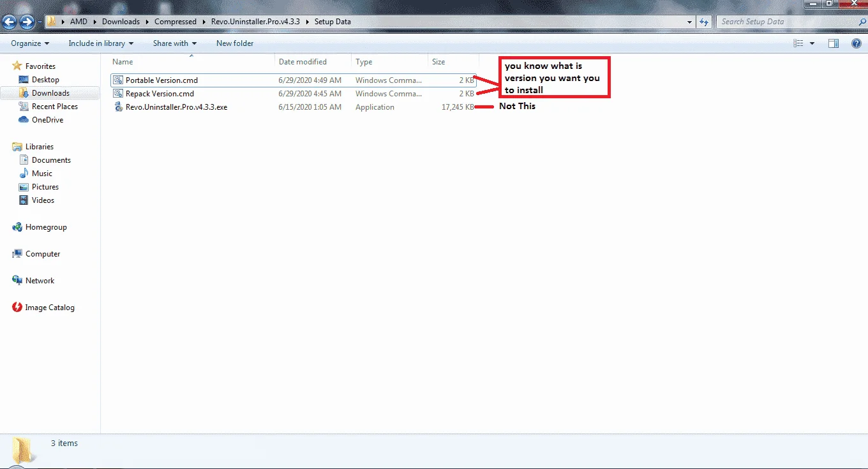
Task: Click the Homegroup icon
Action: coord(17,227)
